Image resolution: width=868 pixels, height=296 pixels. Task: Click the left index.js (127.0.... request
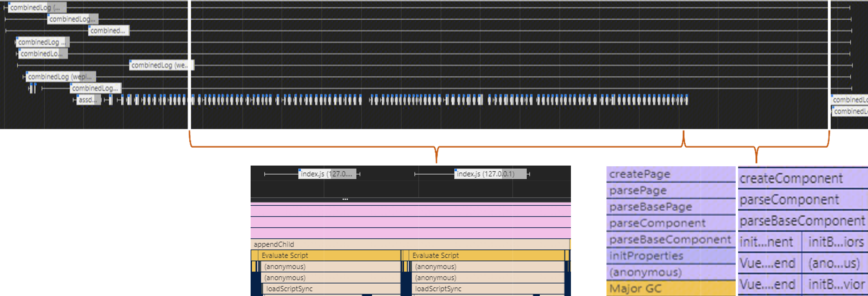pyautogui.click(x=327, y=174)
